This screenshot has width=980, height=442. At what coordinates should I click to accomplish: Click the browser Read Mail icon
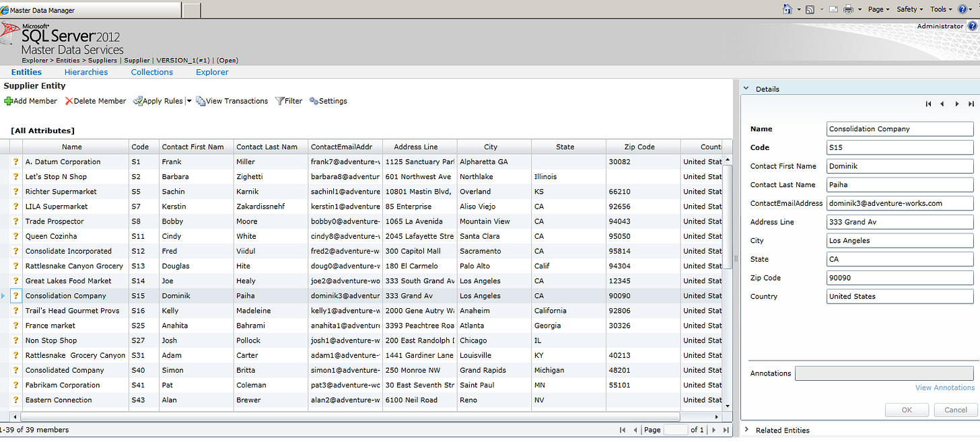tap(833, 9)
